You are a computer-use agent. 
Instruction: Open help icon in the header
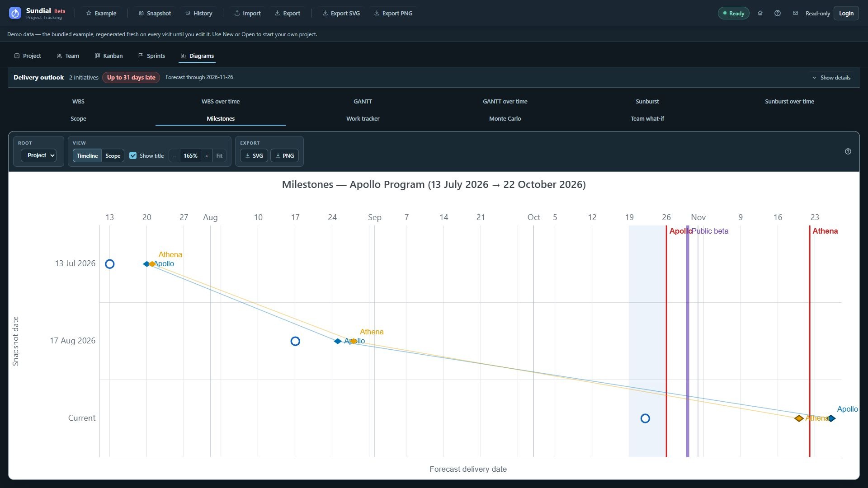(x=777, y=13)
